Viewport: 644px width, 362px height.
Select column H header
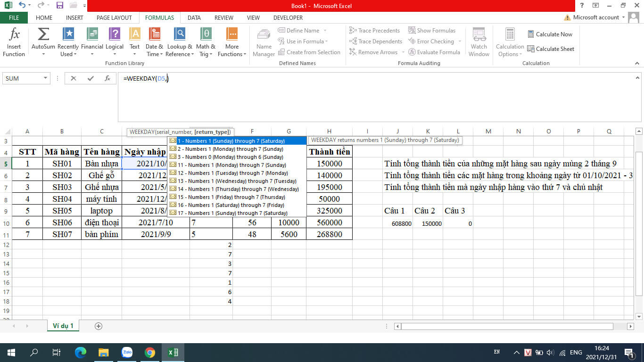tap(329, 132)
